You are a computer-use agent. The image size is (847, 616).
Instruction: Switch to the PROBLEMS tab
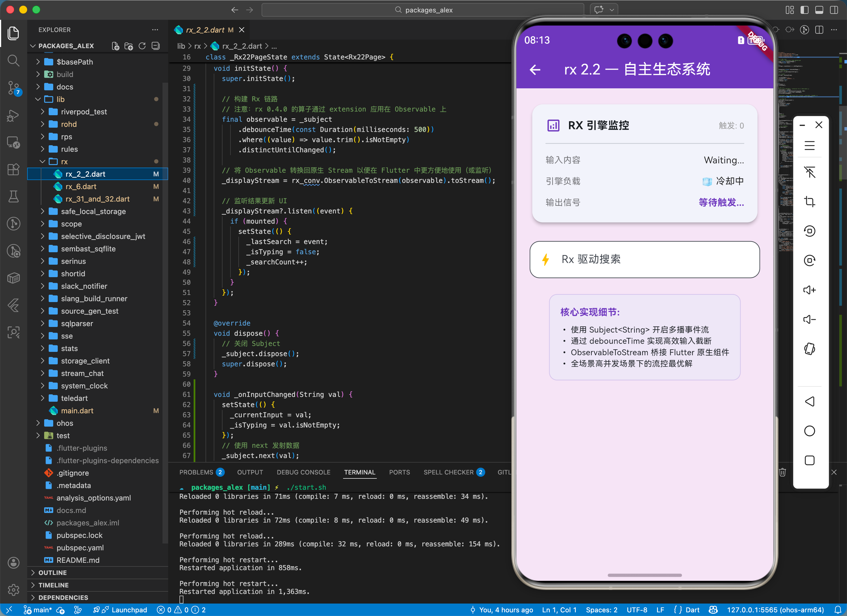tap(196, 472)
